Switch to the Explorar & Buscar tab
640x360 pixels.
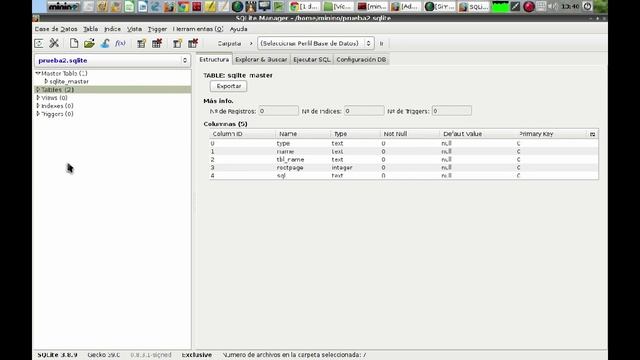coord(261,60)
